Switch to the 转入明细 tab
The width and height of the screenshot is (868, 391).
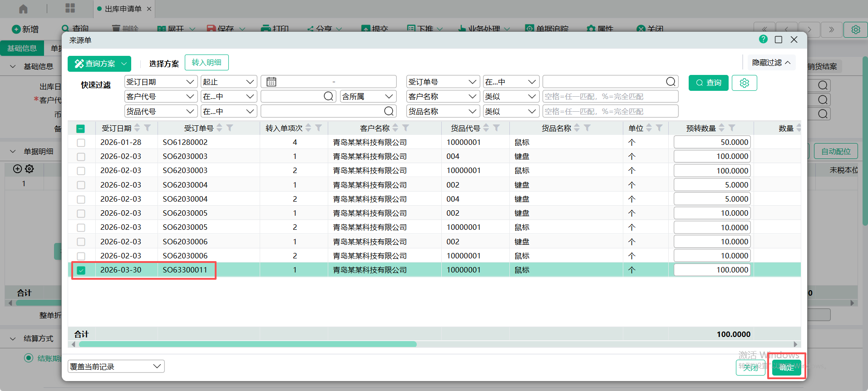[207, 63]
